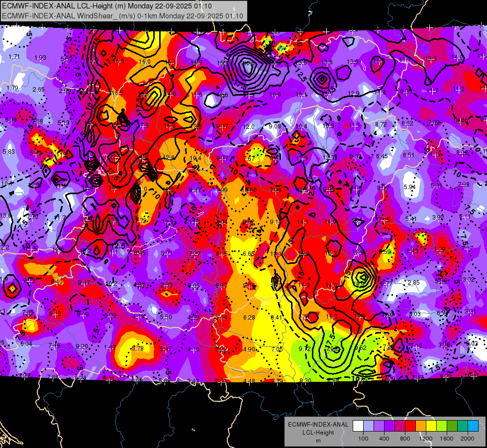Click the 8.72 wind shear value

[x=381, y=124]
